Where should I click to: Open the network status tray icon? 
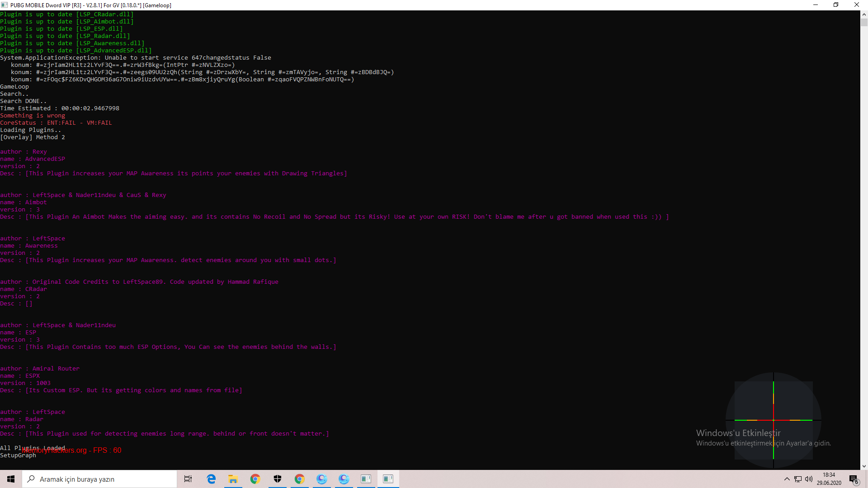pyautogui.click(x=798, y=479)
